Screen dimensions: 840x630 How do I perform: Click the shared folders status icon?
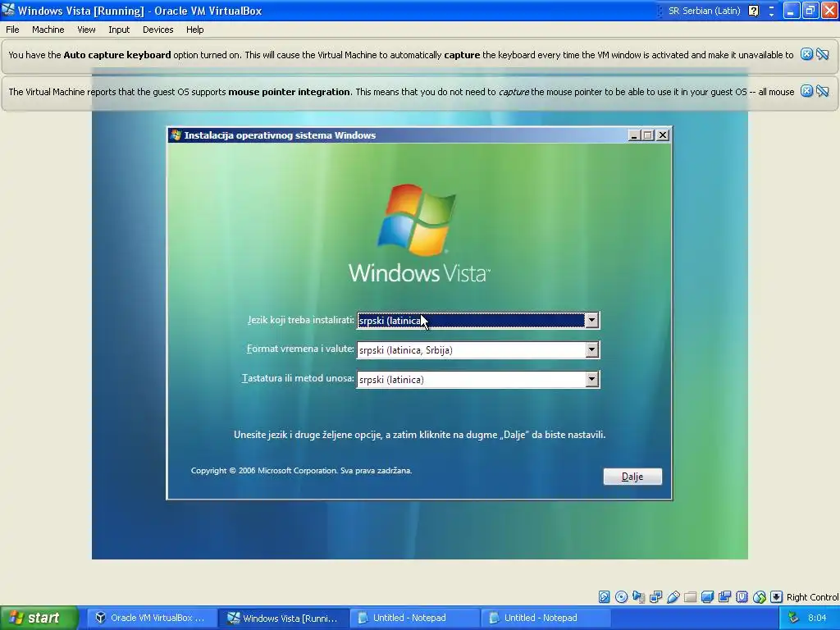pos(690,597)
